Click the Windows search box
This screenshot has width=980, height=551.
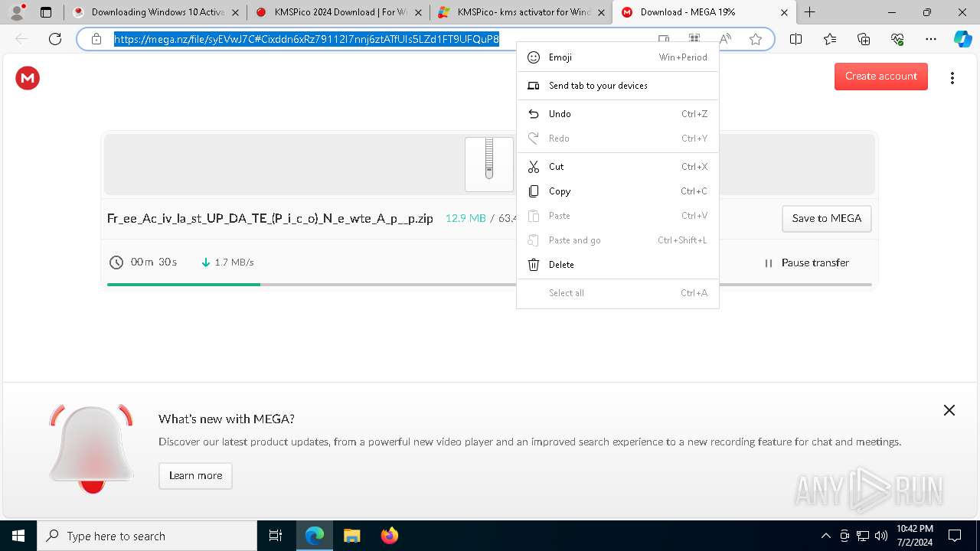point(147,536)
